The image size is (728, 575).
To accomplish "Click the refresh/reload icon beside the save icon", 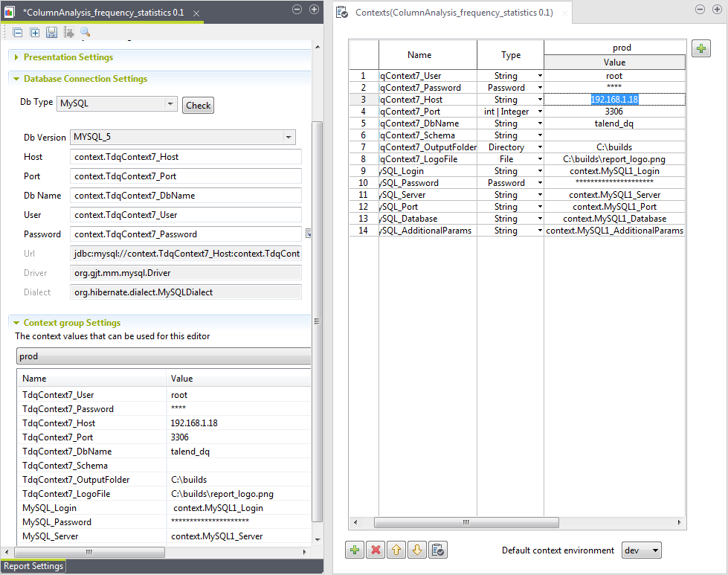I will pos(68,33).
